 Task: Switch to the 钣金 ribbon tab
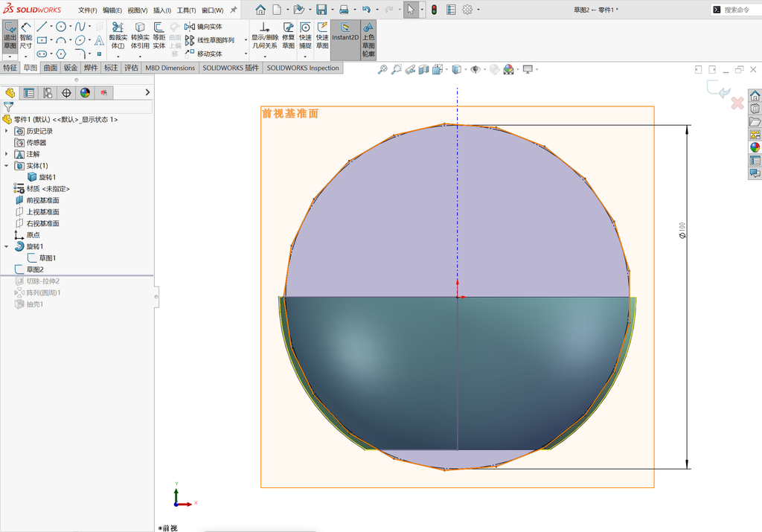pyautogui.click(x=71, y=68)
